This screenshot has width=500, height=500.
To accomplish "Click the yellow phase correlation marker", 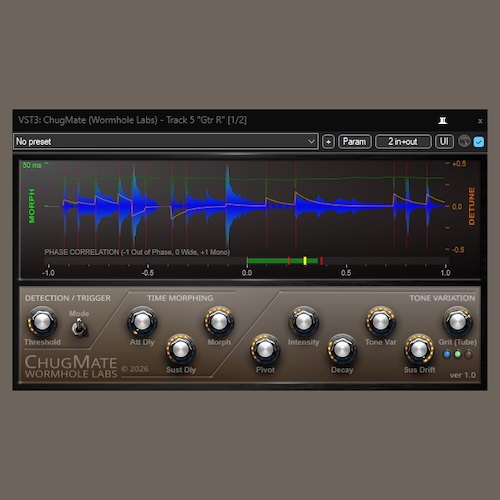I will coord(305,261).
